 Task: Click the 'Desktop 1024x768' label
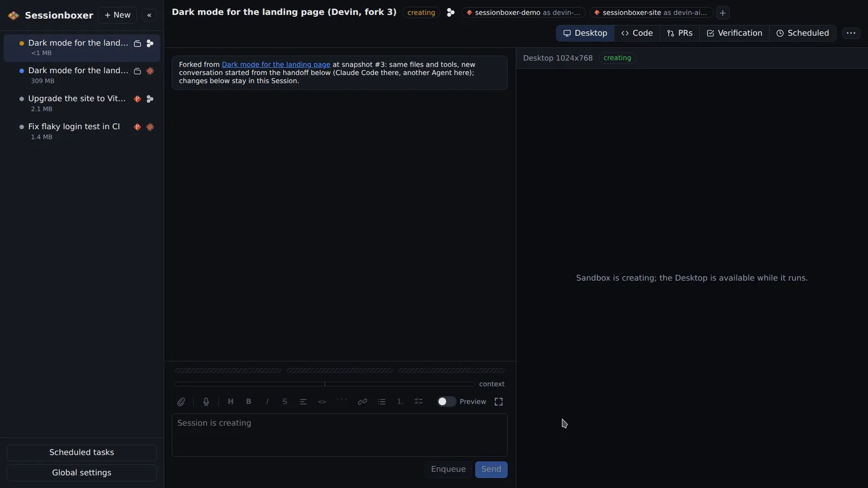[558, 58]
